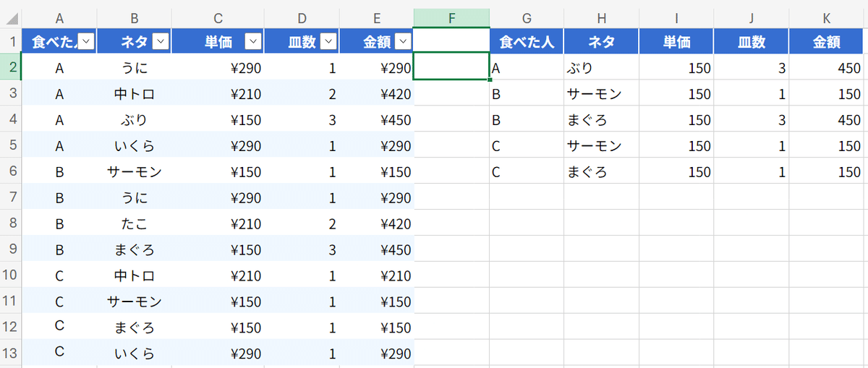Select column B header

134,18
